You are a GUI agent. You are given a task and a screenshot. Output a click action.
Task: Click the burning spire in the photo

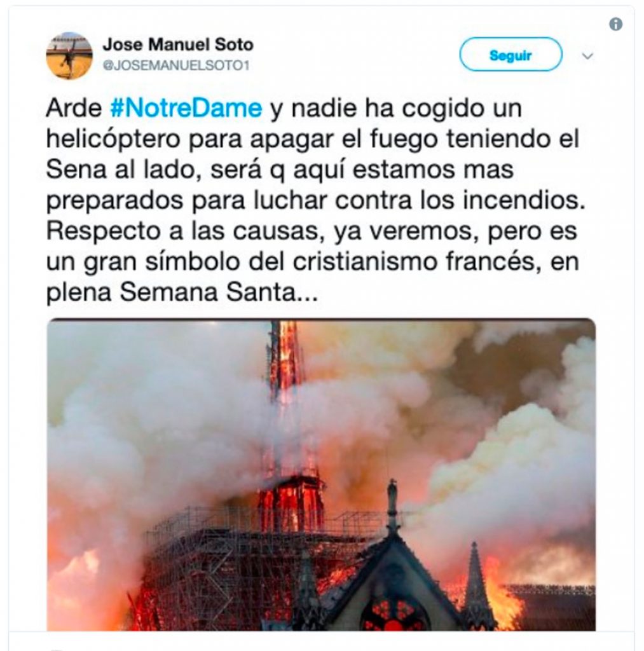pyautogui.click(x=285, y=399)
